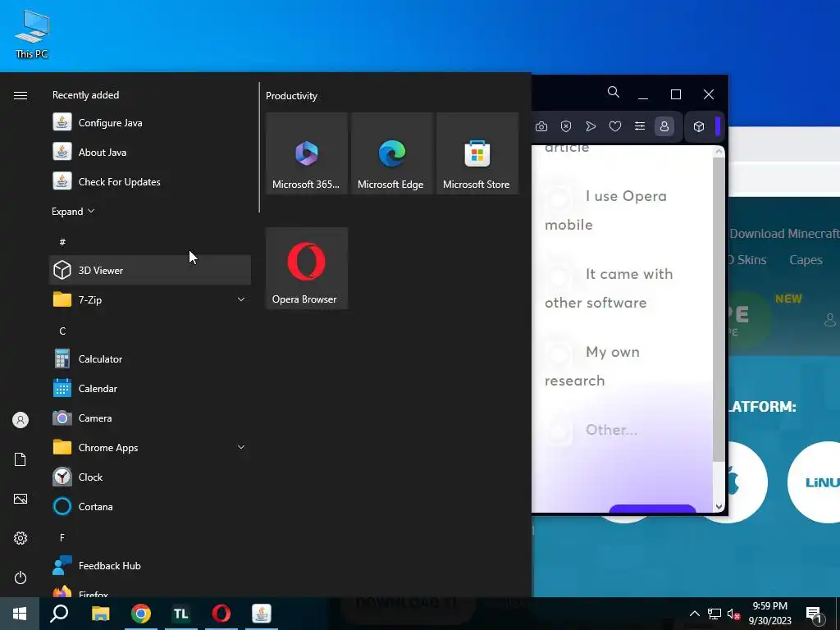840x630 pixels.
Task: Launch the Opera Browser tile
Action: click(x=307, y=268)
